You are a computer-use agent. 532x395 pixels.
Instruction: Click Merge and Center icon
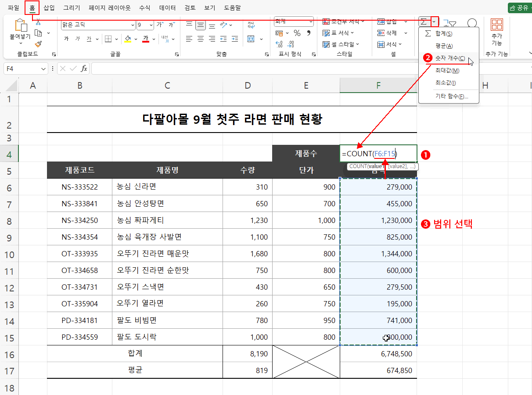(251, 39)
